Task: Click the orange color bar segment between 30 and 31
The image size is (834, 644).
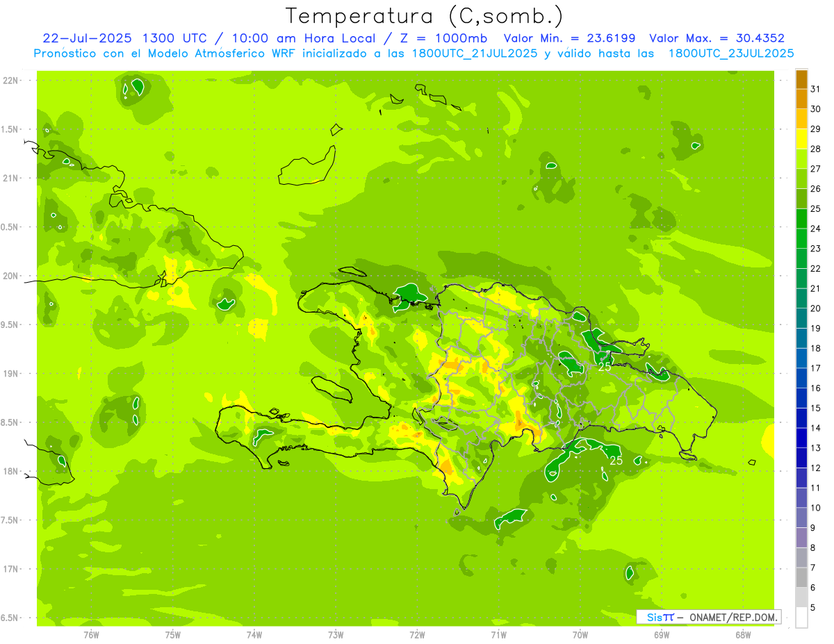Action: (801, 99)
